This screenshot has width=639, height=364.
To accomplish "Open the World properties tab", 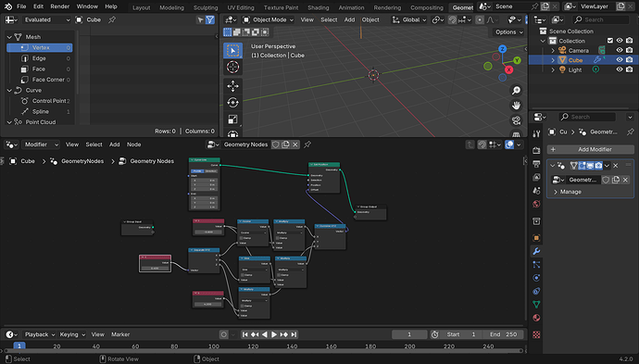I will point(536,204).
